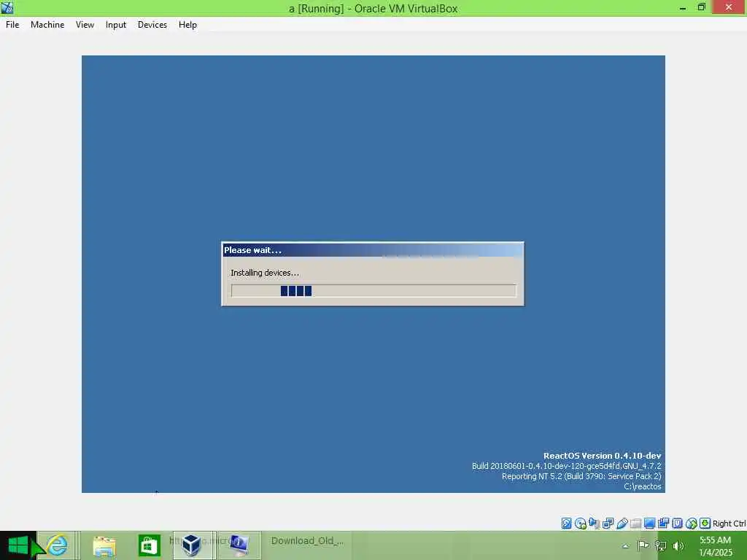Screen dimensions: 747x560
Task: Open the Machine menu
Action: [x=47, y=25]
